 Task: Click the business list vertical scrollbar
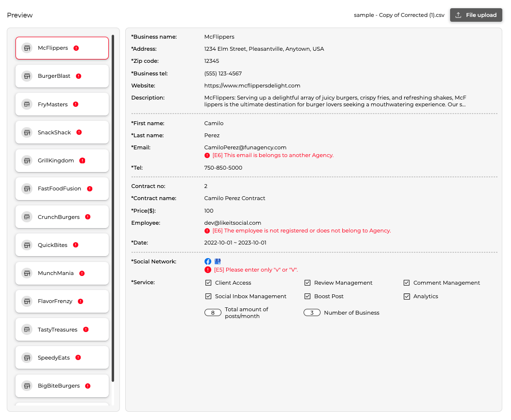pyautogui.click(x=113, y=208)
